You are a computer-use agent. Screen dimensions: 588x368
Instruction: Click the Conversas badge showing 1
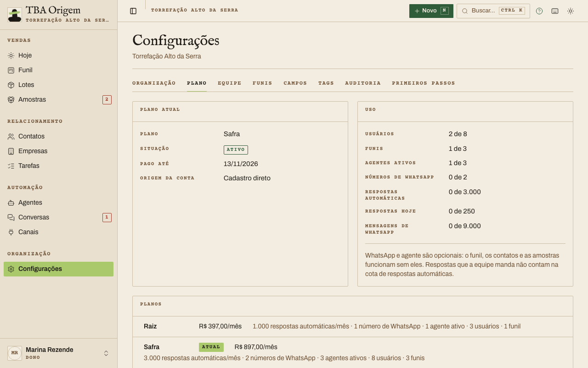(107, 218)
